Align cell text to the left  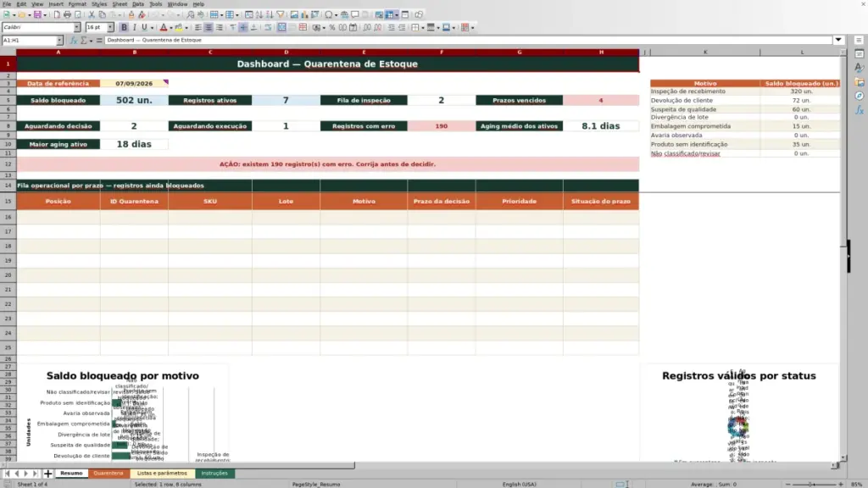[198, 28]
